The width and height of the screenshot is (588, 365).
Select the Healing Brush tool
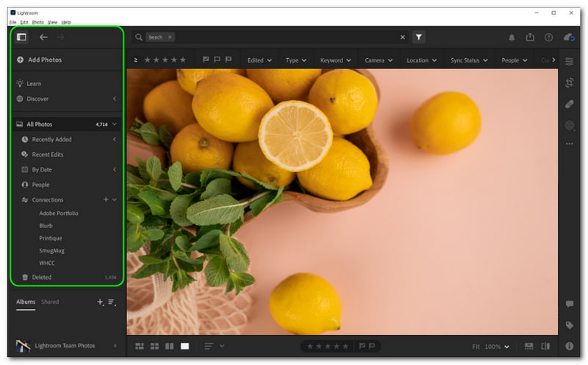(569, 104)
